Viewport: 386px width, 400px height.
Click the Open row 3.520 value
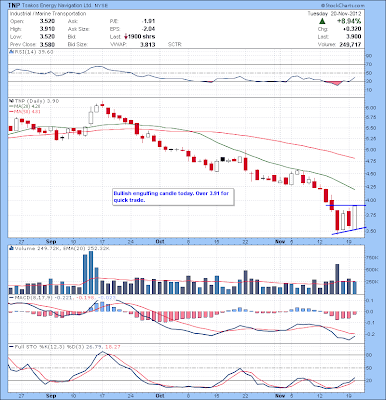47,21
